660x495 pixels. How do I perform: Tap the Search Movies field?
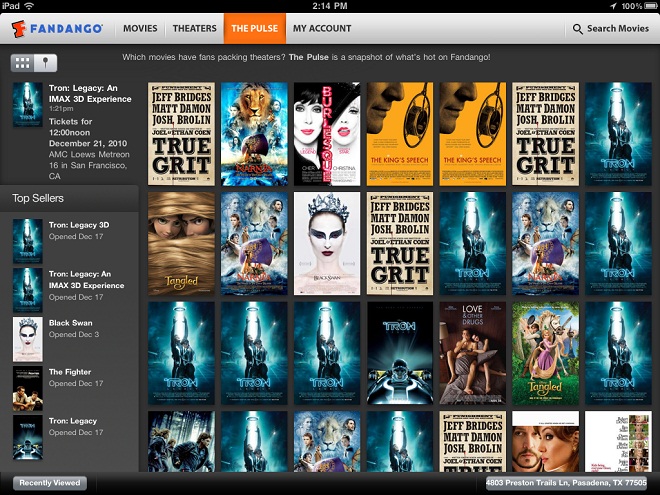(611, 29)
